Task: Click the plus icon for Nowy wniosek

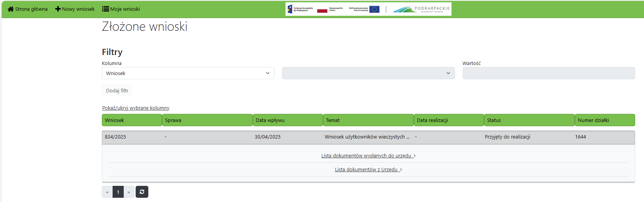Action: [58, 9]
